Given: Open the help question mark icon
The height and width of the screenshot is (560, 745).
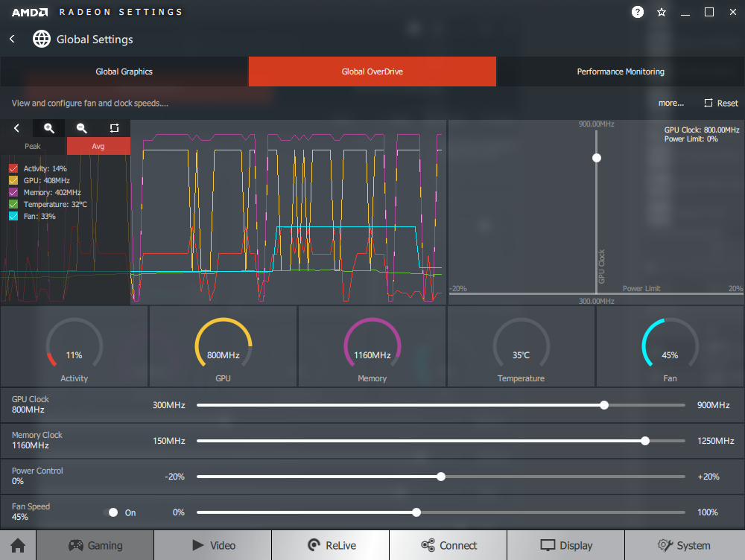Looking at the screenshot, I should (x=638, y=12).
